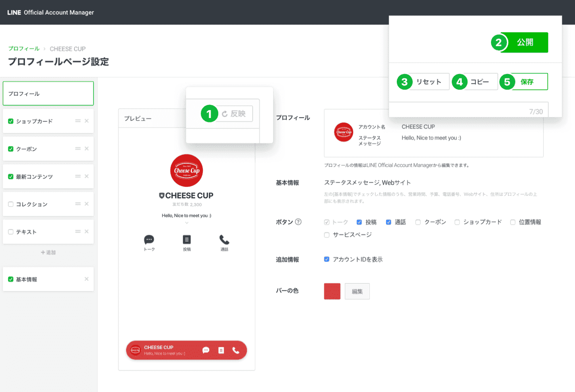Screen dimensions: 575x392
Task: Click the ＋追加 add section button
Action: 48,252
